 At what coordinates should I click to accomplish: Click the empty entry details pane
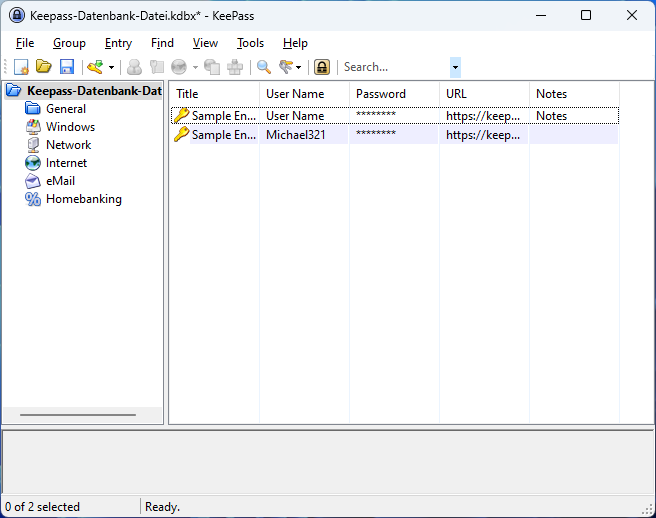(328, 462)
